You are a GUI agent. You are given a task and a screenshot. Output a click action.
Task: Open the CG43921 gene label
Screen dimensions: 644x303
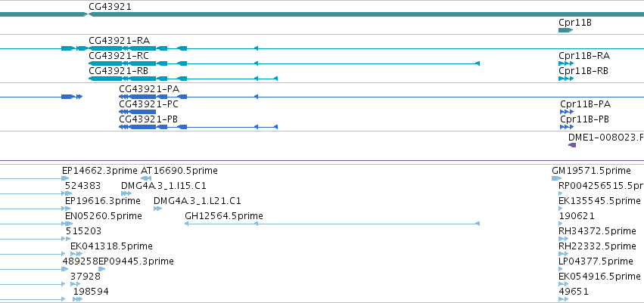[x=110, y=7]
